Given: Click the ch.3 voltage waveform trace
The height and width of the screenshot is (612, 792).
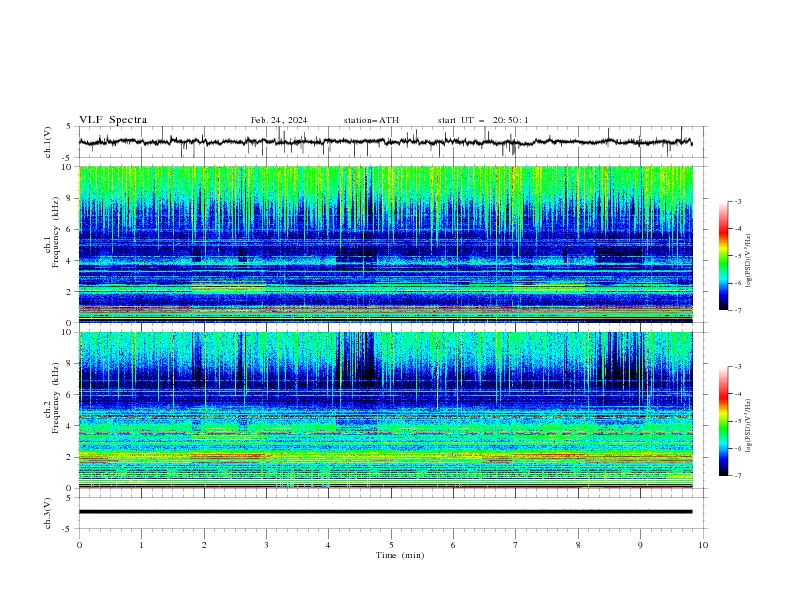Looking at the screenshot, I should [x=386, y=512].
